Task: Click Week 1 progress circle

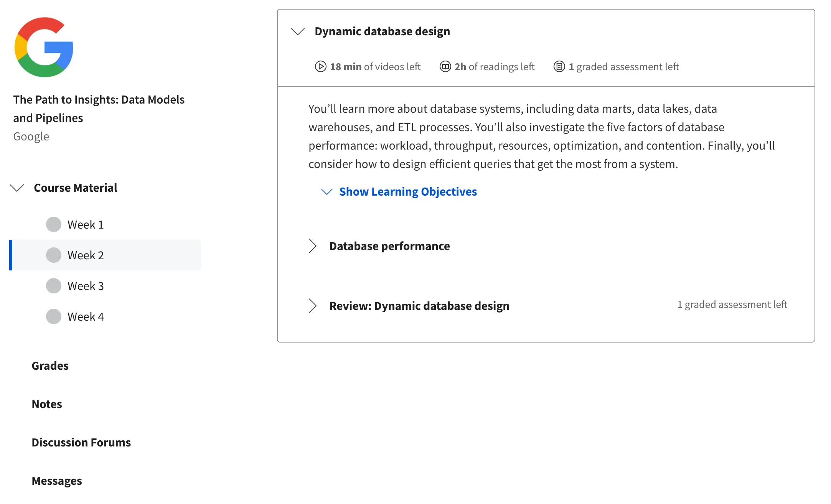Action: coord(54,224)
